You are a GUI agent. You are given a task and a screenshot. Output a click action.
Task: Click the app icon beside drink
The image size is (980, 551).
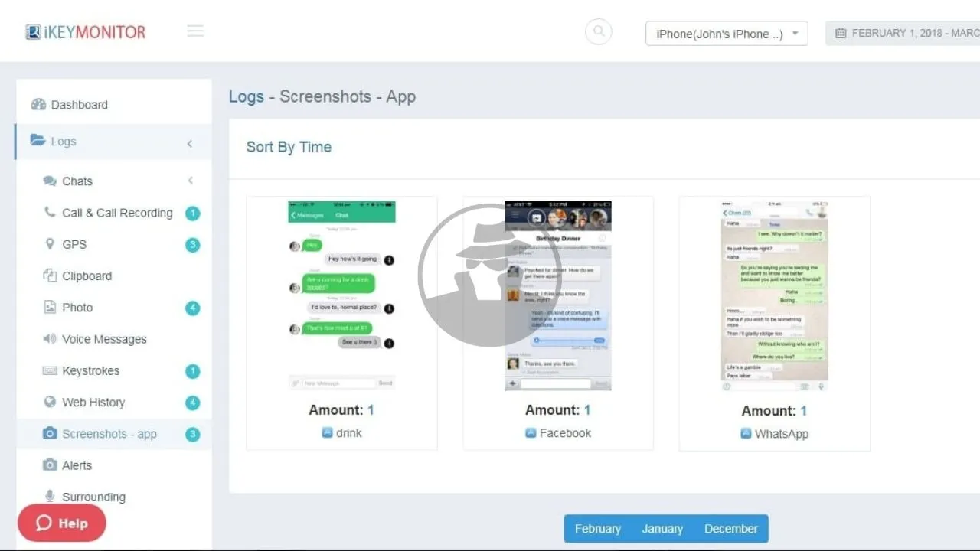[327, 433]
